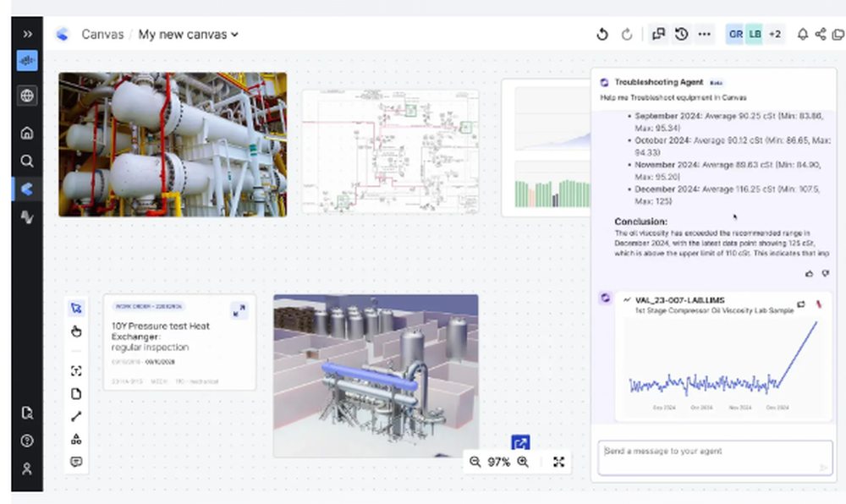
Task: Give thumbs down to agent response
Action: [x=825, y=274]
